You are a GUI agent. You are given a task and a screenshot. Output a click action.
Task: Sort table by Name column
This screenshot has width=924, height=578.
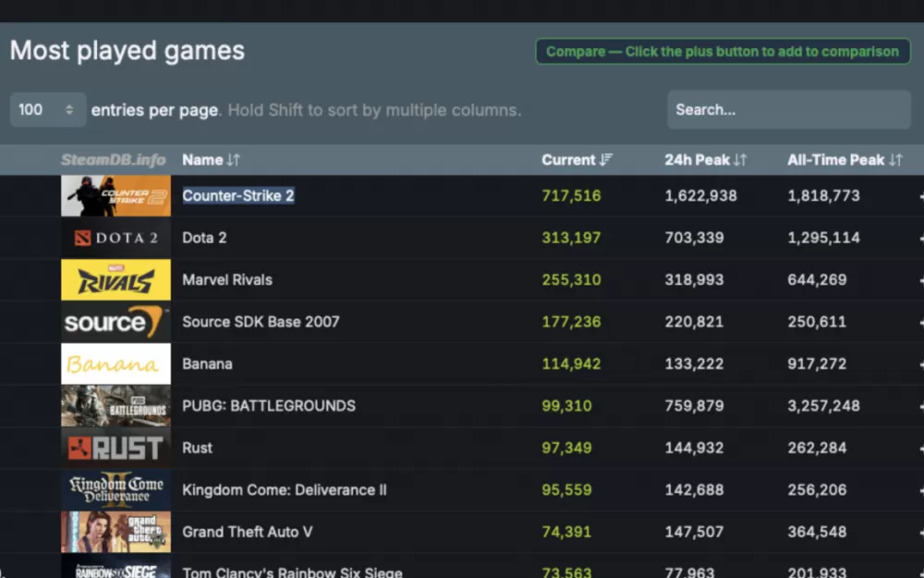[211, 160]
